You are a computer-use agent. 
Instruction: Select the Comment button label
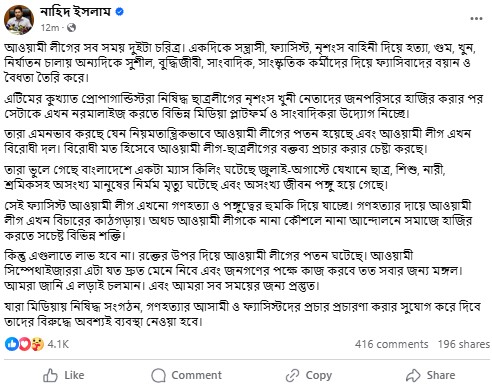tap(196, 375)
